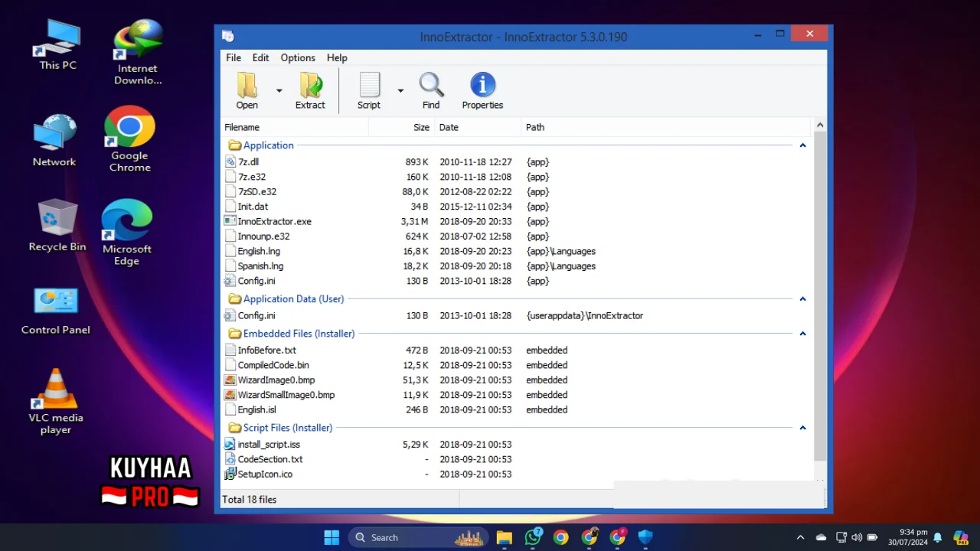The image size is (980, 551).
Task: Select the Spanish.lng file icon
Action: pyautogui.click(x=231, y=266)
